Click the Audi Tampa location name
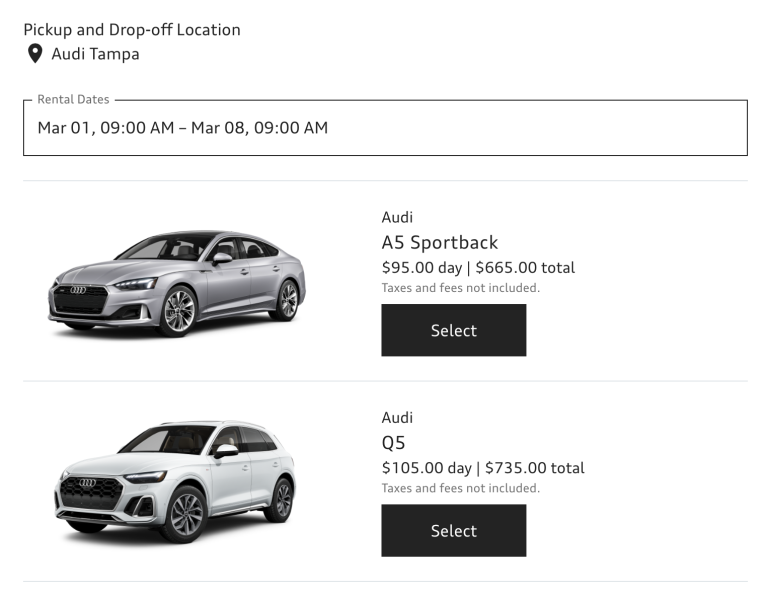The height and width of the screenshot is (597, 770). [x=95, y=54]
